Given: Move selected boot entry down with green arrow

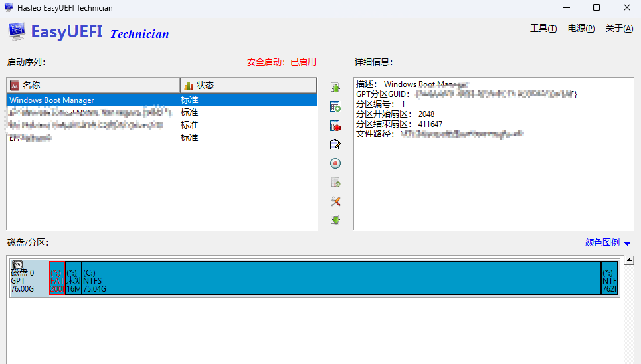Looking at the screenshot, I should pyautogui.click(x=335, y=220).
